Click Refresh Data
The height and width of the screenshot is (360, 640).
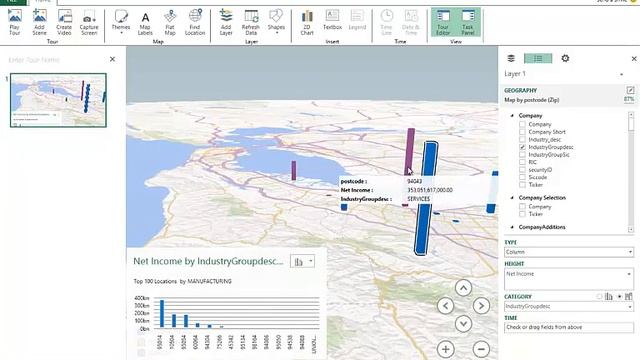[x=251, y=22]
